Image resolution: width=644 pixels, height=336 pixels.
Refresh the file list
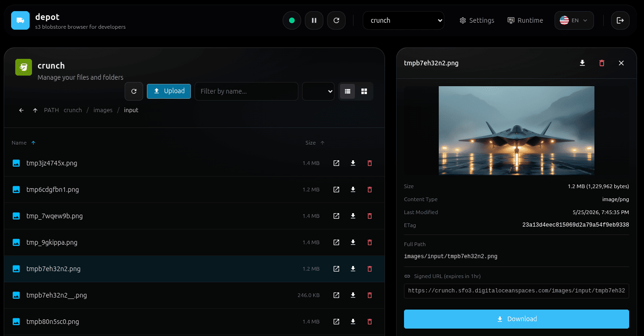coord(134,91)
